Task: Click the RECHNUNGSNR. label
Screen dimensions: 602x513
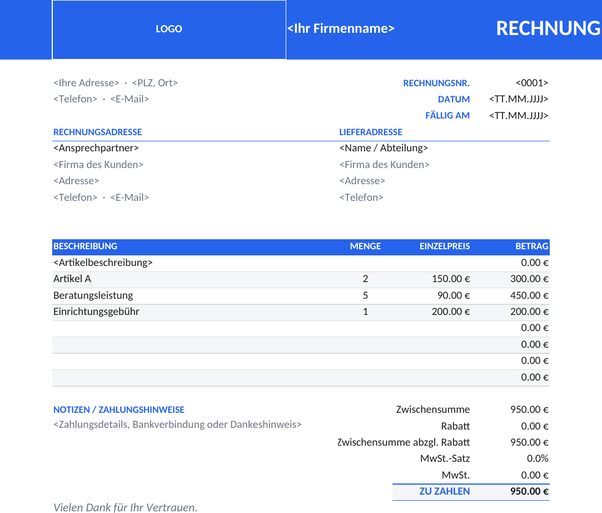Action: click(x=436, y=83)
